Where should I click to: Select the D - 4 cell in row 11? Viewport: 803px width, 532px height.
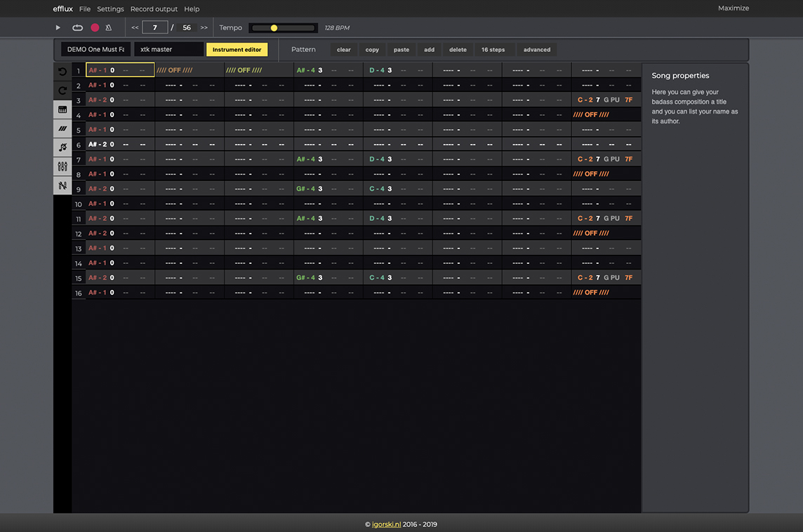(398, 219)
